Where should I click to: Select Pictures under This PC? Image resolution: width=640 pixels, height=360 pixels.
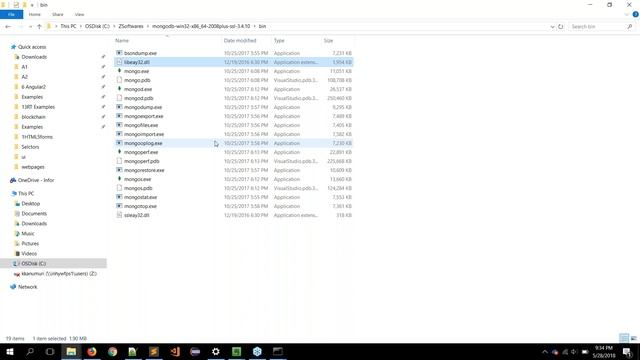[x=30, y=244]
